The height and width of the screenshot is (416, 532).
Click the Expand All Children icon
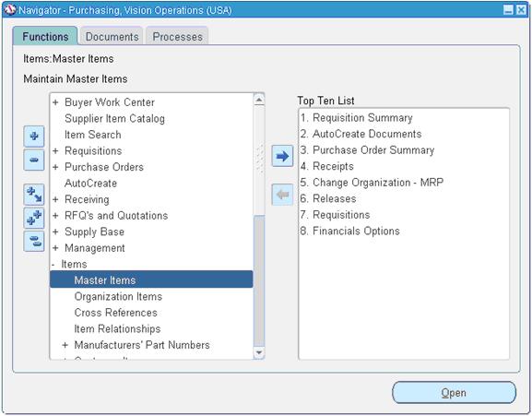click(34, 195)
